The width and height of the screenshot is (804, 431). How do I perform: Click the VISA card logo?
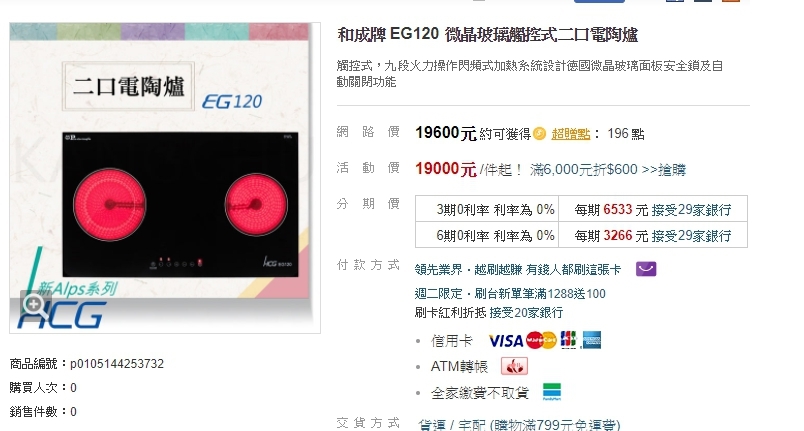[506, 340]
